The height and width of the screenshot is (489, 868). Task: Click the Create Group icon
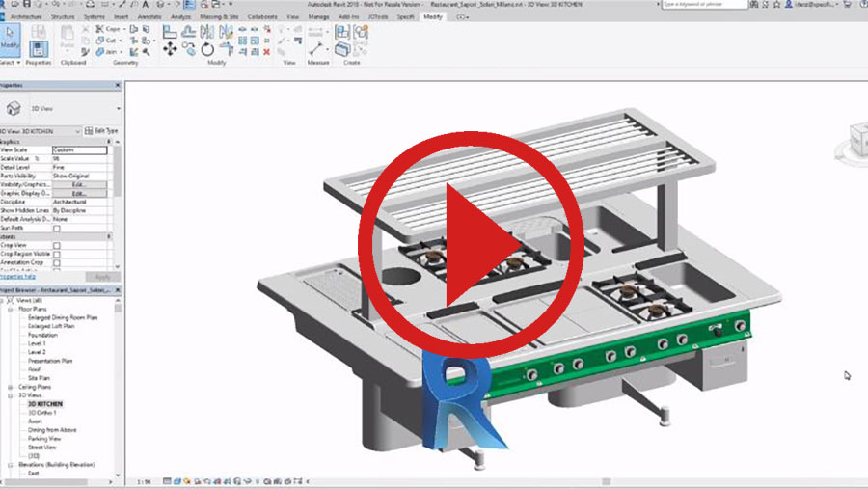pos(361,32)
